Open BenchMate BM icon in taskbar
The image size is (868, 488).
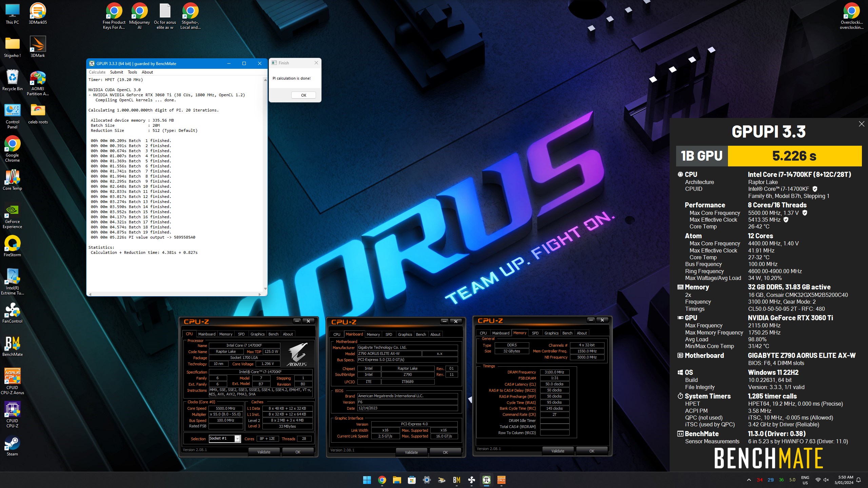pos(456,480)
